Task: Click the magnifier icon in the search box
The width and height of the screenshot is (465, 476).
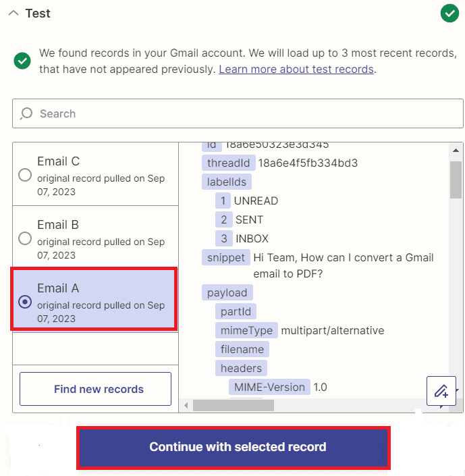Action: [x=26, y=113]
